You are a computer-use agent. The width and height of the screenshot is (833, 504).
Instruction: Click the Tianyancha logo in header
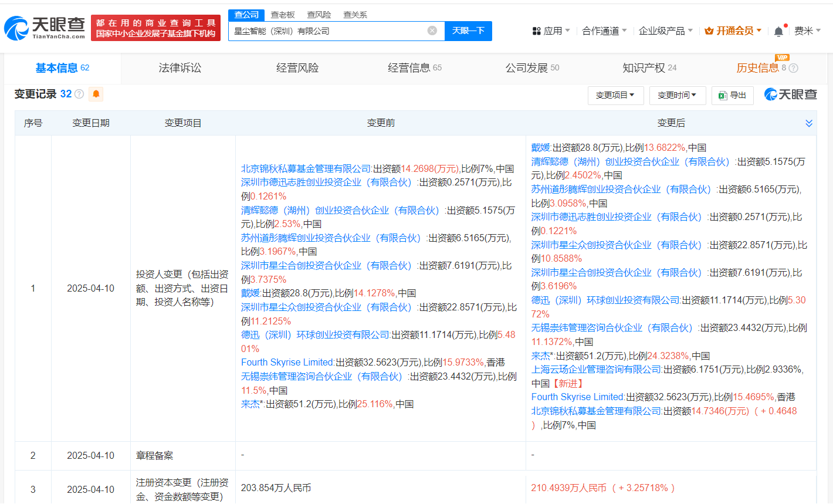(x=45, y=28)
